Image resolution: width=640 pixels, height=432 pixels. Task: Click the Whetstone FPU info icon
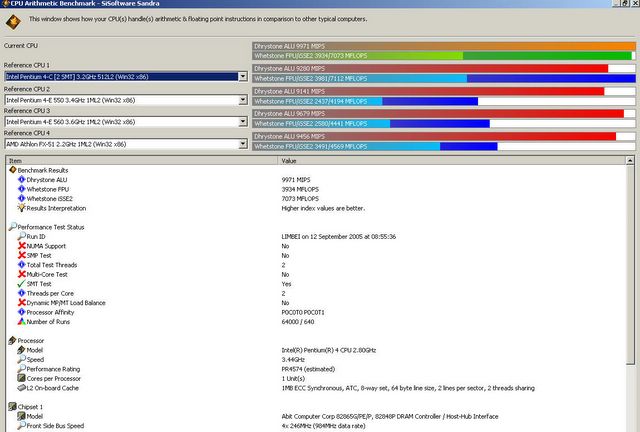click(x=22, y=189)
